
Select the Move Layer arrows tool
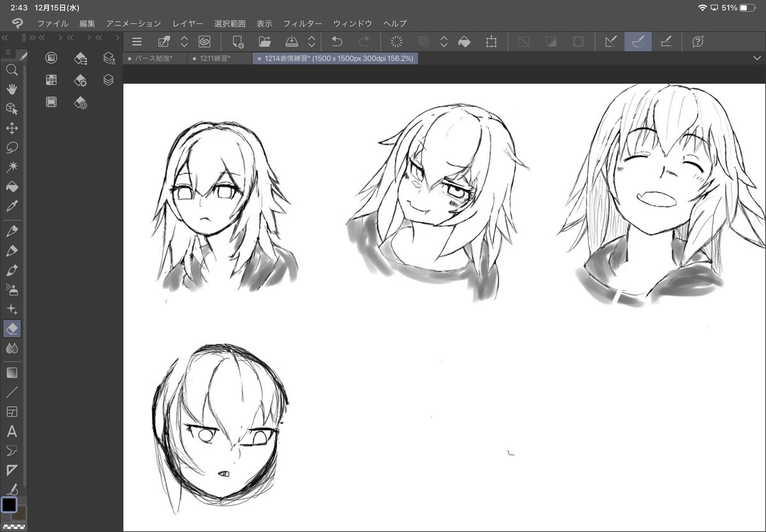[x=11, y=128]
